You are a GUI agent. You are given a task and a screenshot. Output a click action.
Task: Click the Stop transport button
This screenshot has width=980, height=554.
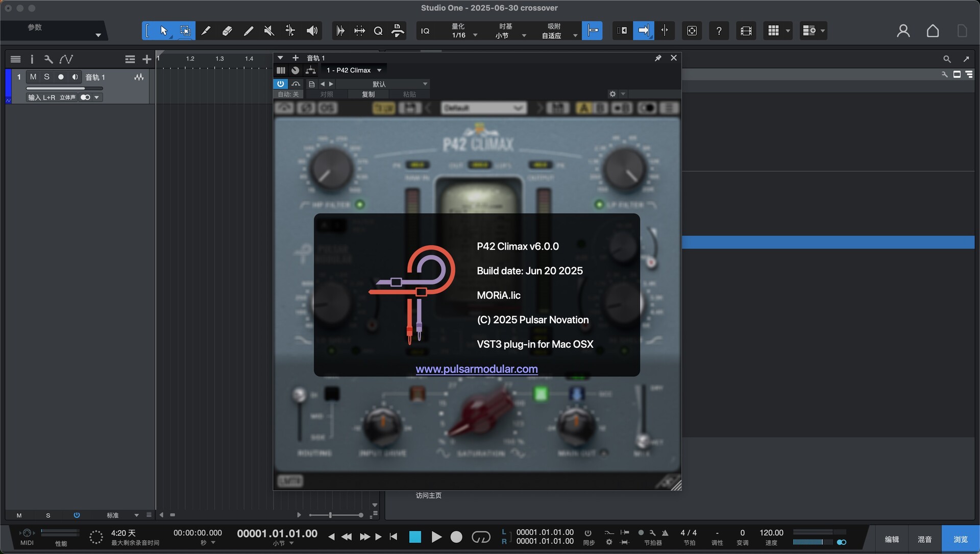coord(415,537)
